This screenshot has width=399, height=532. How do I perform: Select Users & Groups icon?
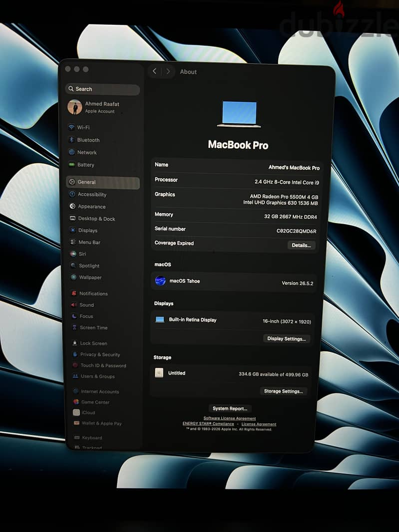pos(75,376)
